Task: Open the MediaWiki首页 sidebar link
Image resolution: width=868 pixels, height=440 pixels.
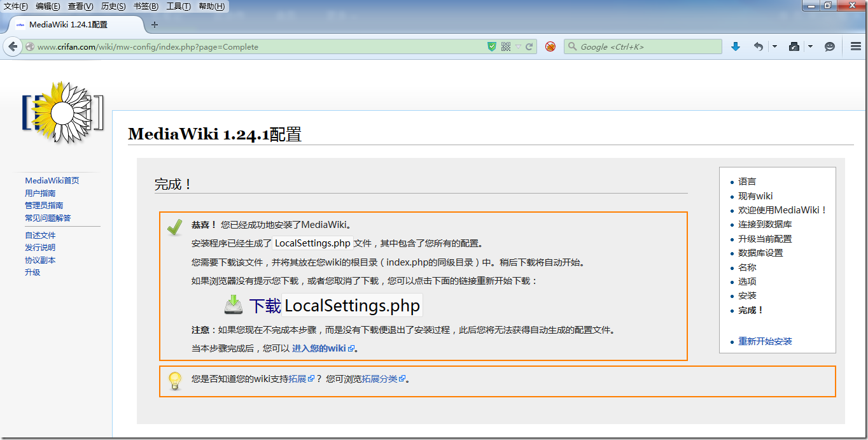Action: [x=52, y=181]
